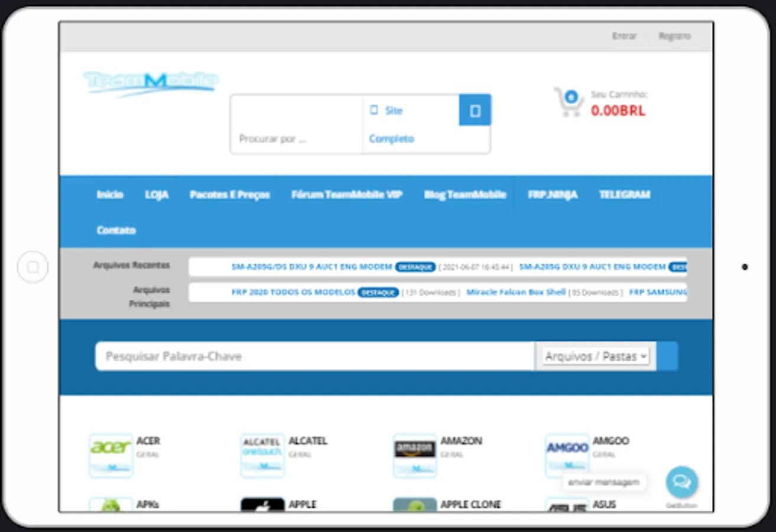The image size is (776, 532).
Task: Open the Amazon brand logo
Action: pos(415,455)
